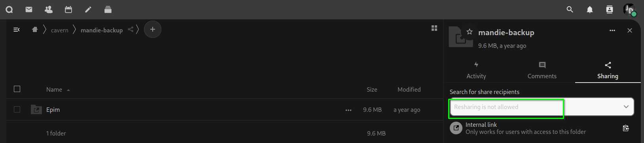Copy the internal link to clipboard

click(626, 128)
